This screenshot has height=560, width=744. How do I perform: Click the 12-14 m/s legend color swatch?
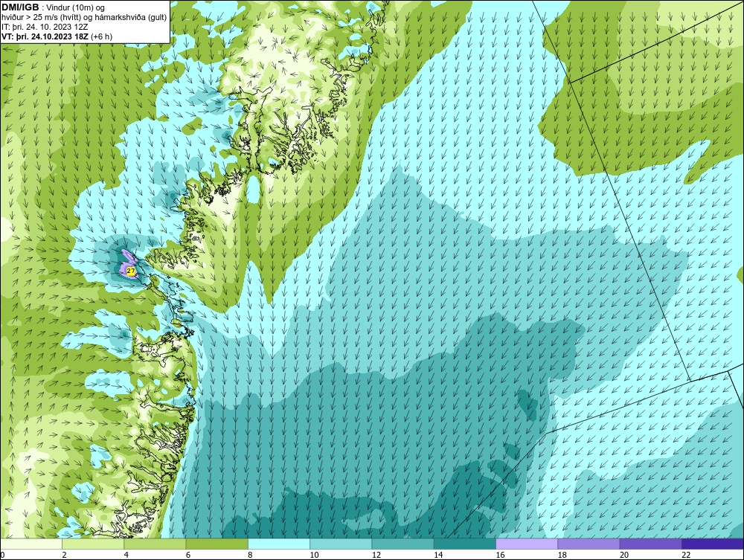pyautogui.click(x=403, y=544)
